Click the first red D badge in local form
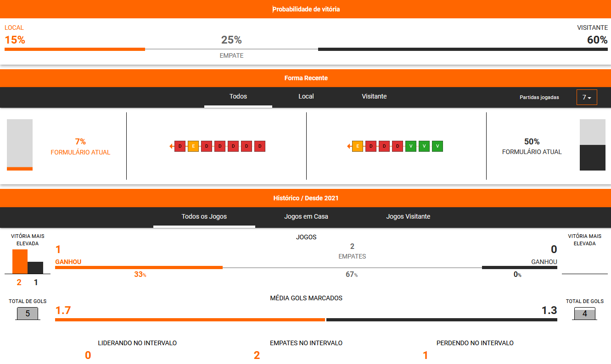 180,146
